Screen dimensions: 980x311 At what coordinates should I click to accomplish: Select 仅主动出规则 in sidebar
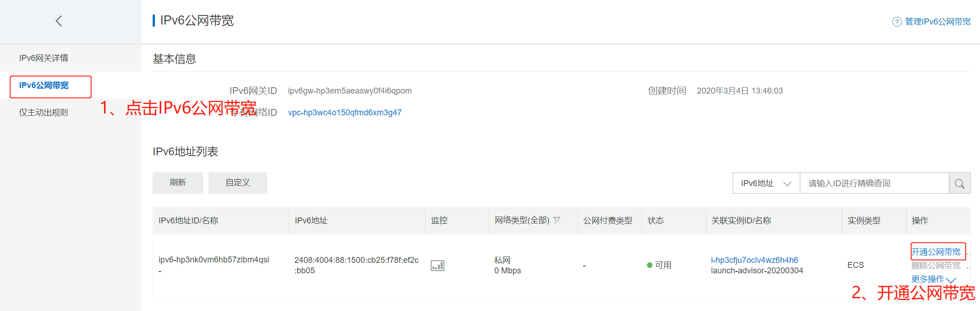point(44,113)
